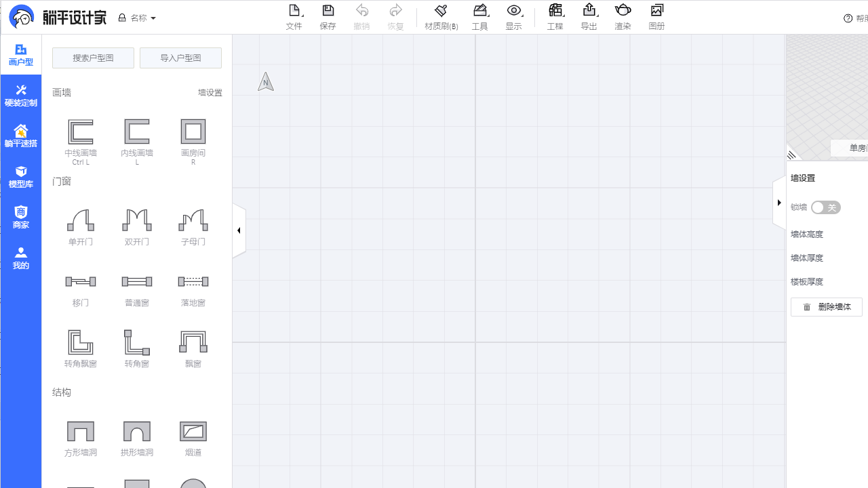The height and width of the screenshot is (488, 868).
Task: Click the 删除墙体 delete wall button
Action: click(826, 307)
